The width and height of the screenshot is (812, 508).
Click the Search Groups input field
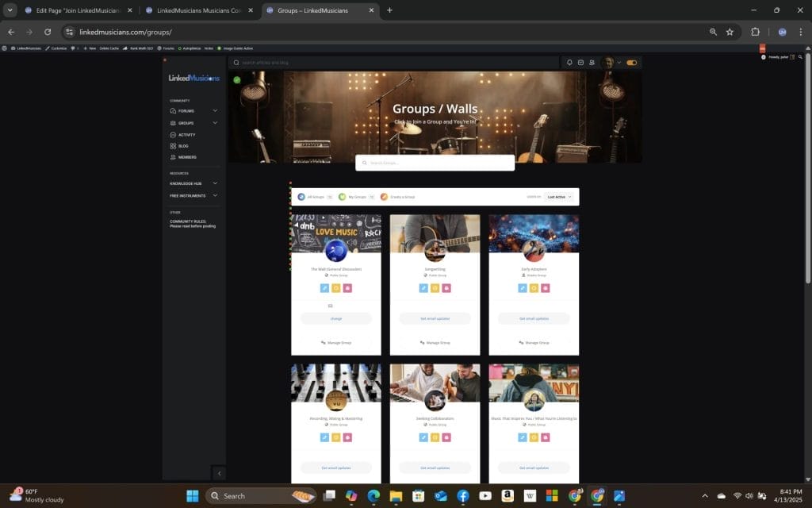coord(435,163)
